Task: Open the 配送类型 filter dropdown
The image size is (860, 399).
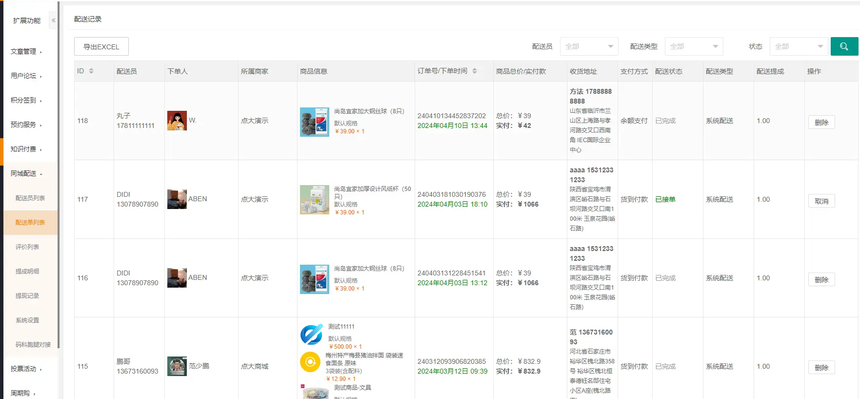Action: [694, 47]
